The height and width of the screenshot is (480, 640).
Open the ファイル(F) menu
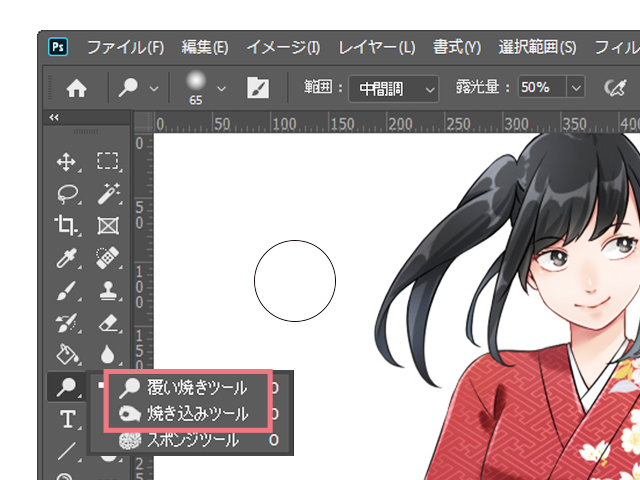coord(126,48)
